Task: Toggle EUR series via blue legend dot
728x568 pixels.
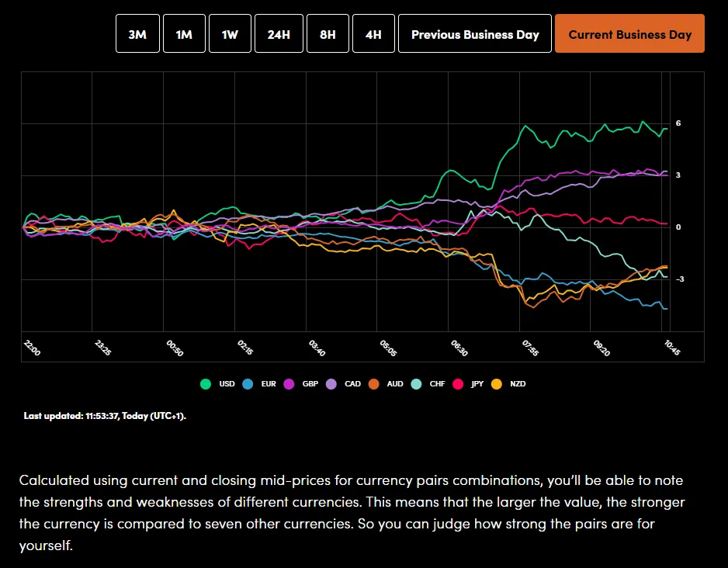Action: (248, 383)
